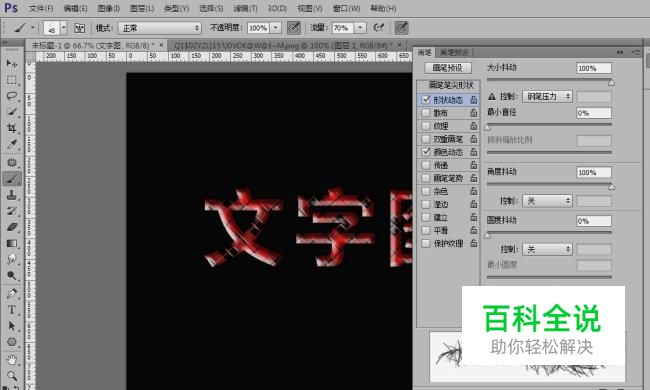The height and width of the screenshot is (390, 650).
Task: Open the 图层(L) menu
Action: pos(142,8)
